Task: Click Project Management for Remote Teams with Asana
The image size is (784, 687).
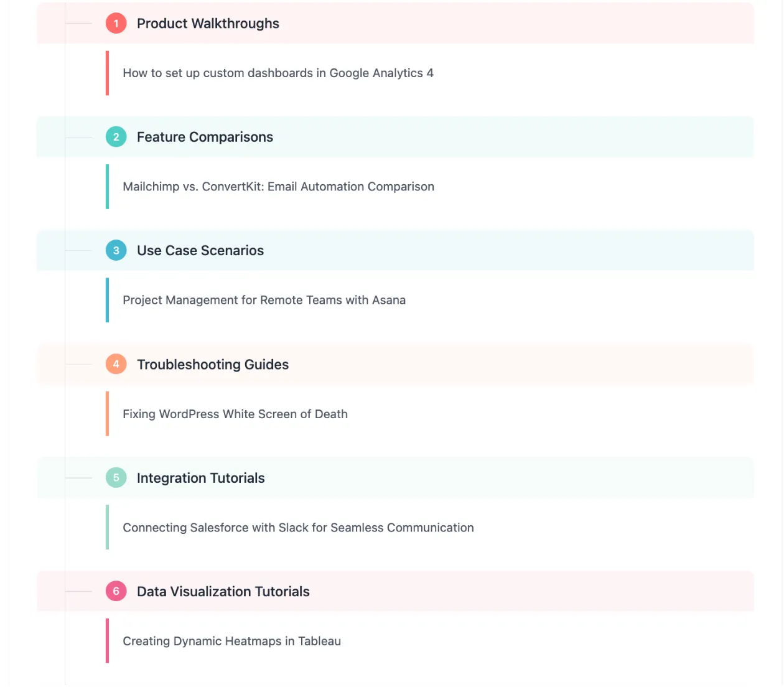Action: pos(264,300)
